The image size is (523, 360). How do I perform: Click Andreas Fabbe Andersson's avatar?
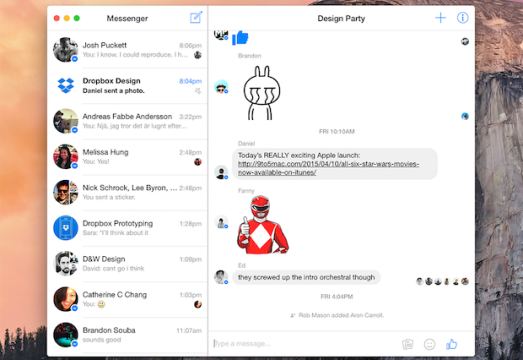coord(66,121)
